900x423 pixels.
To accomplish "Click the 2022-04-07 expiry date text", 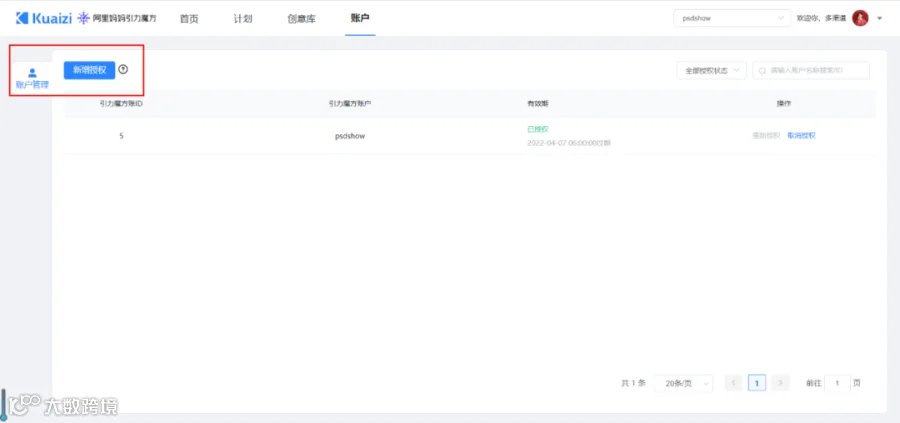I will coord(569,143).
